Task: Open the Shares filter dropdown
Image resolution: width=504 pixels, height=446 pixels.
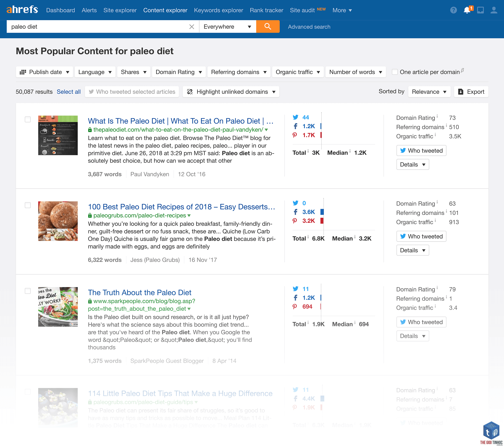Action: (134, 72)
